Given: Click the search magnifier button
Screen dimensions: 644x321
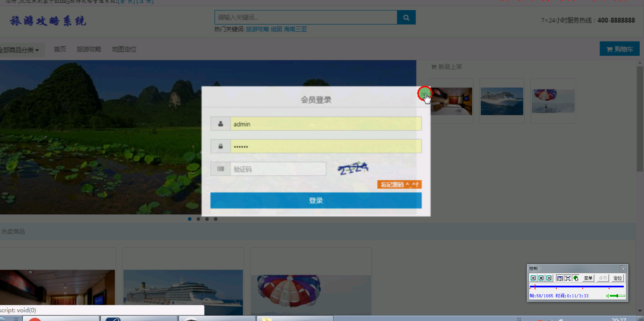Looking at the screenshot, I should tap(406, 17).
